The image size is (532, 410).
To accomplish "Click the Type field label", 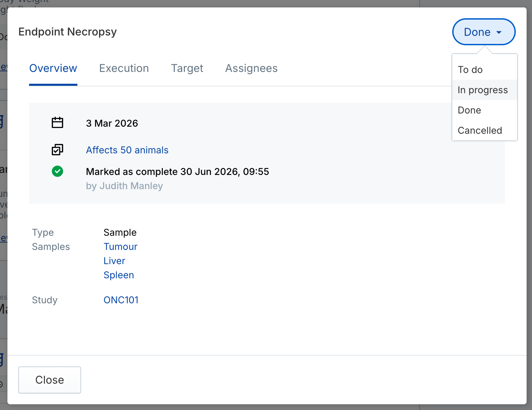I will tap(43, 232).
